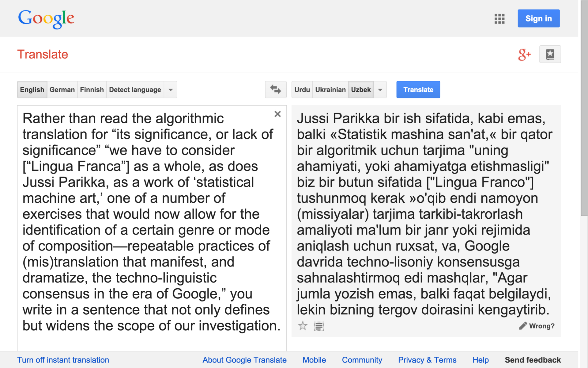
Task: Swap source and target languages
Action: click(x=275, y=90)
